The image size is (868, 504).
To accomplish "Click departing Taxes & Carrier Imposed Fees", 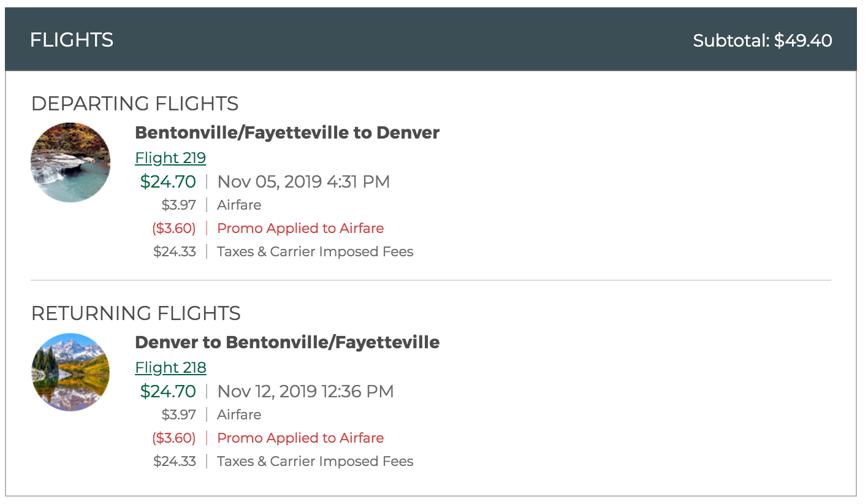I will [315, 251].
